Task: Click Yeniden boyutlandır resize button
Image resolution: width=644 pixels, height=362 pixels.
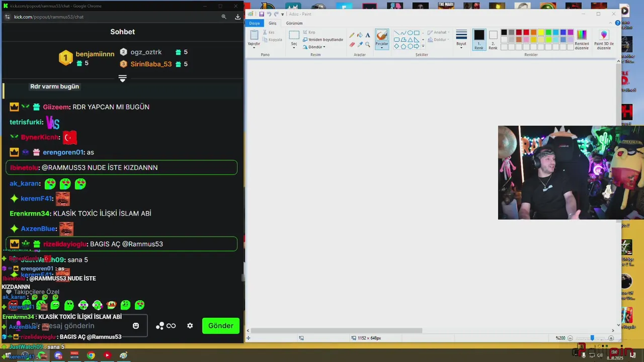Action: point(323,40)
